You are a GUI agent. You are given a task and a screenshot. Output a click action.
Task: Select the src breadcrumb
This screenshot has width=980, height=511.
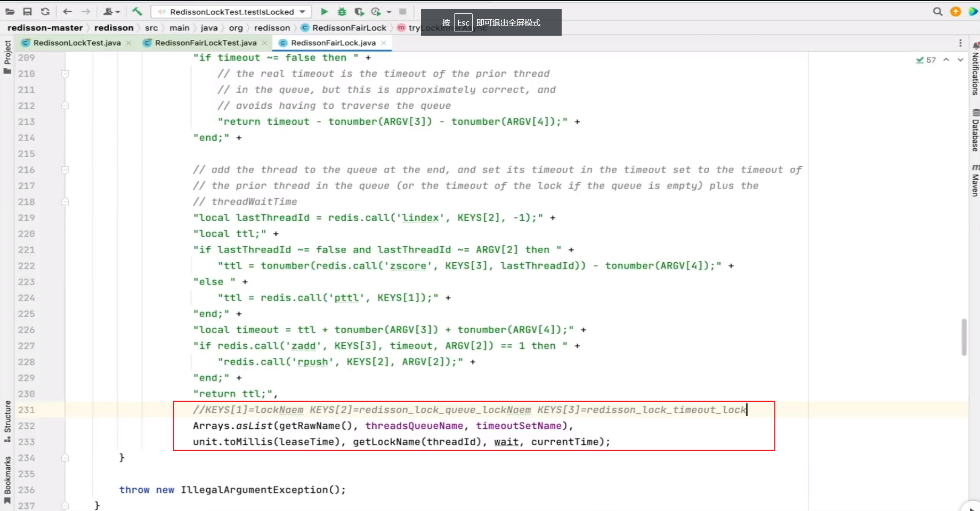click(151, 28)
